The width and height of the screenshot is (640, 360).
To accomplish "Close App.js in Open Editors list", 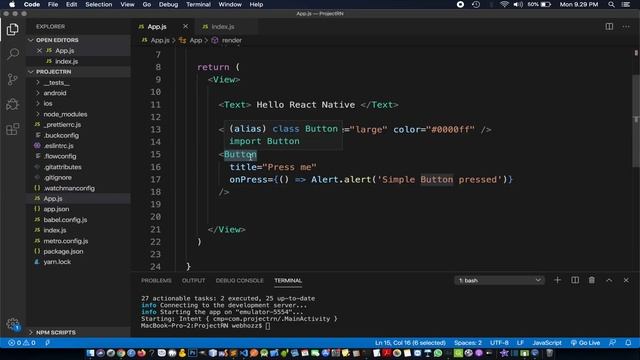I will pyautogui.click(x=39, y=51).
